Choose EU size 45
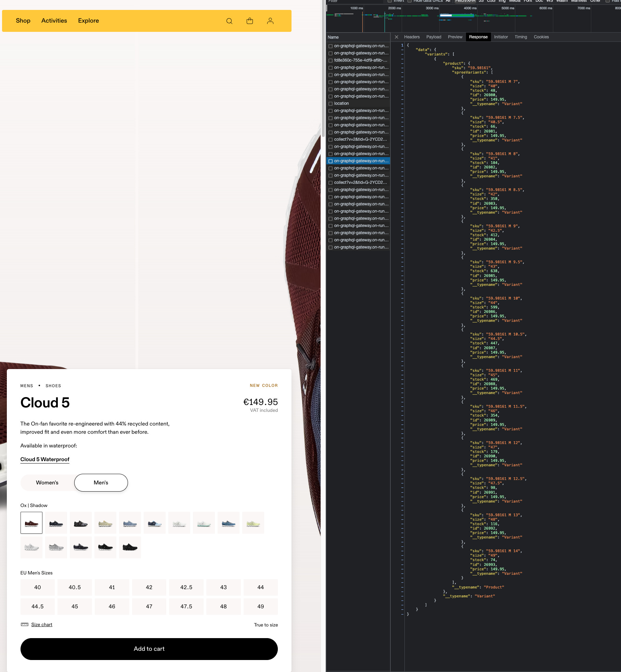621x672 pixels. click(x=75, y=606)
